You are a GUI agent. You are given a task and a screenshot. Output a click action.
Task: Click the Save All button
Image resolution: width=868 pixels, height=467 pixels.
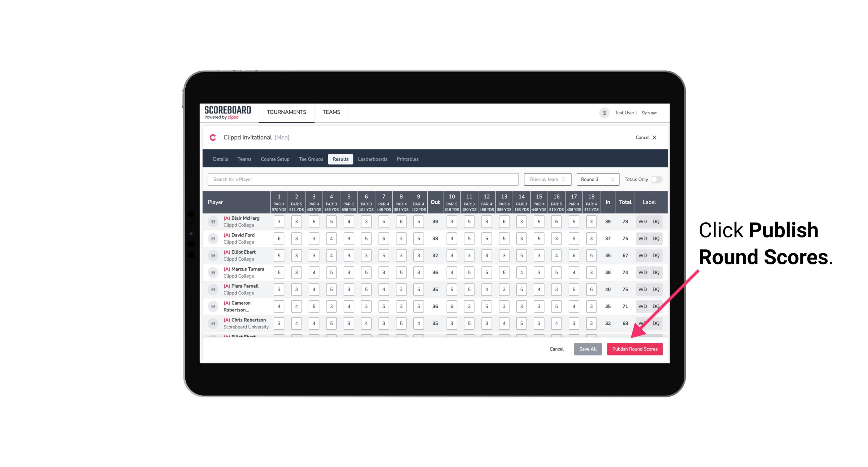(588, 349)
